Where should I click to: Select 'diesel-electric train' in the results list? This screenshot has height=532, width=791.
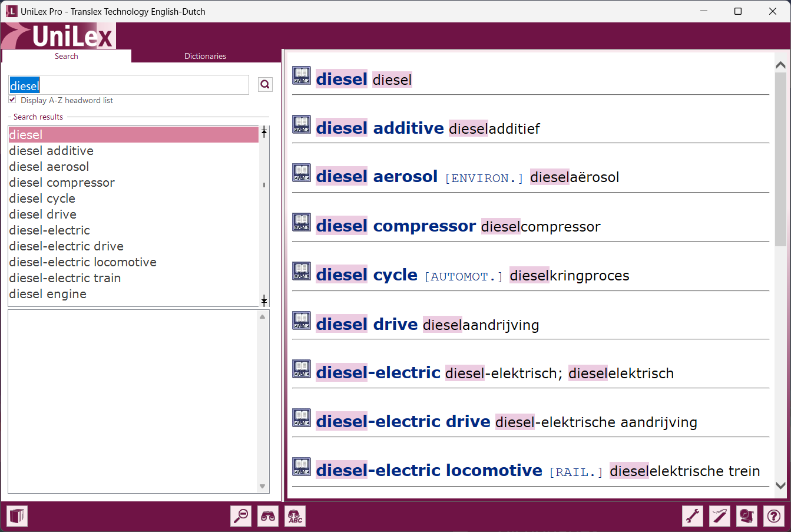coord(65,278)
